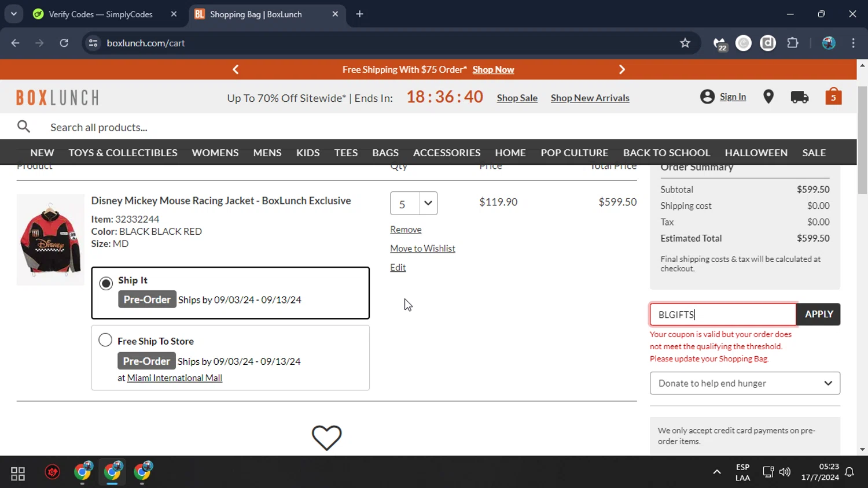Open the POP CULTURE menu category
The width and height of the screenshot is (868, 488).
click(575, 153)
